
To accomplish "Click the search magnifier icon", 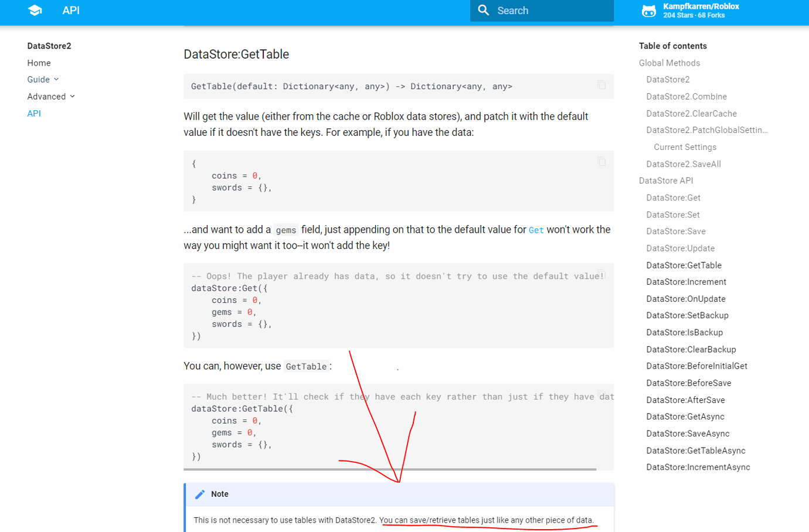I will (484, 11).
